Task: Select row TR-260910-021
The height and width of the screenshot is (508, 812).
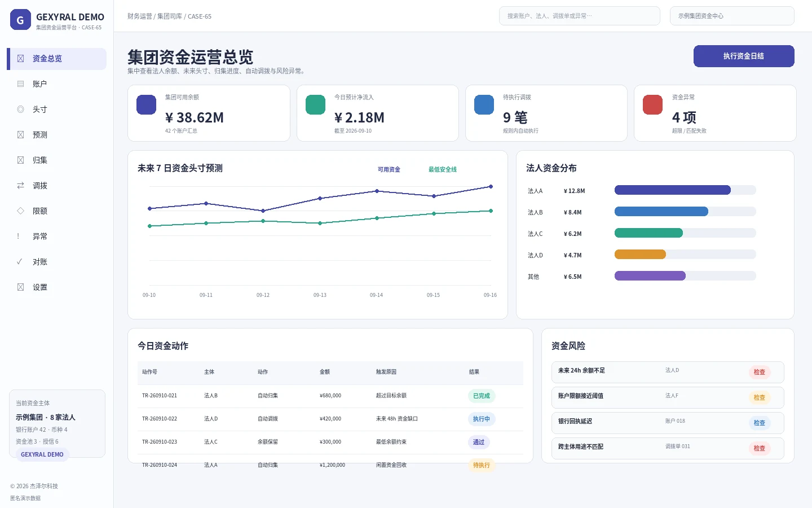Action: tap(330, 396)
